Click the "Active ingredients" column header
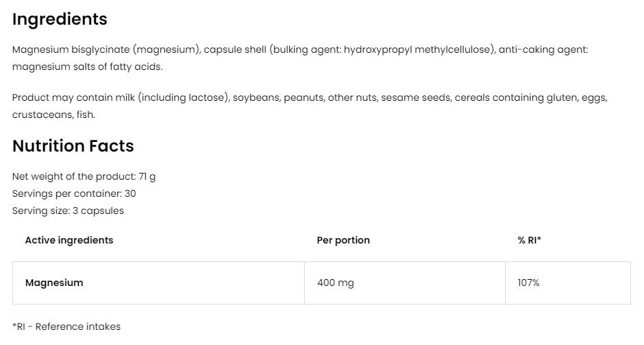Image resolution: width=644 pixels, height=345 pixels. [x=69, y=240]
